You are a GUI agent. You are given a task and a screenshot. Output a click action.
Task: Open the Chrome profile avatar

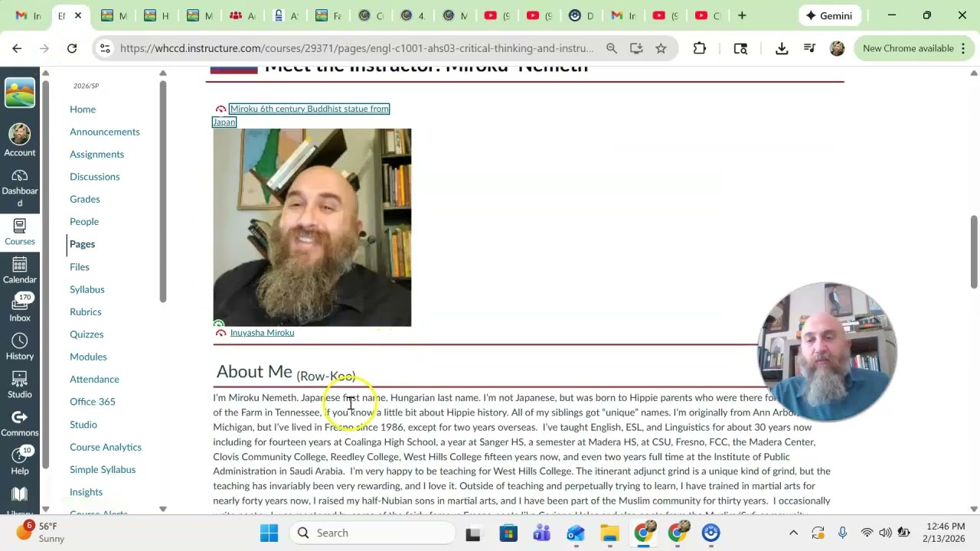coord(837,48)
